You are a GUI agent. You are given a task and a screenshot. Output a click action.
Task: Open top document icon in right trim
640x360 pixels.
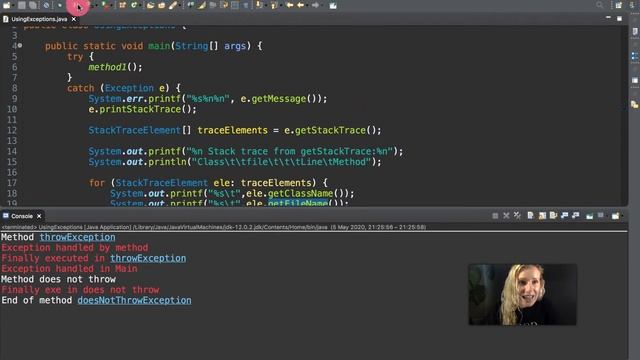click(635, 31)
